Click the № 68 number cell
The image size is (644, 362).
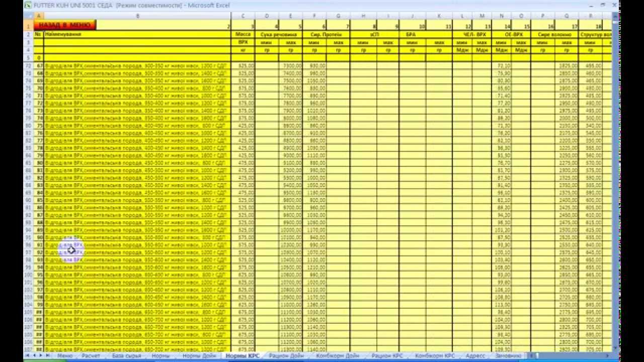[39, 73]
